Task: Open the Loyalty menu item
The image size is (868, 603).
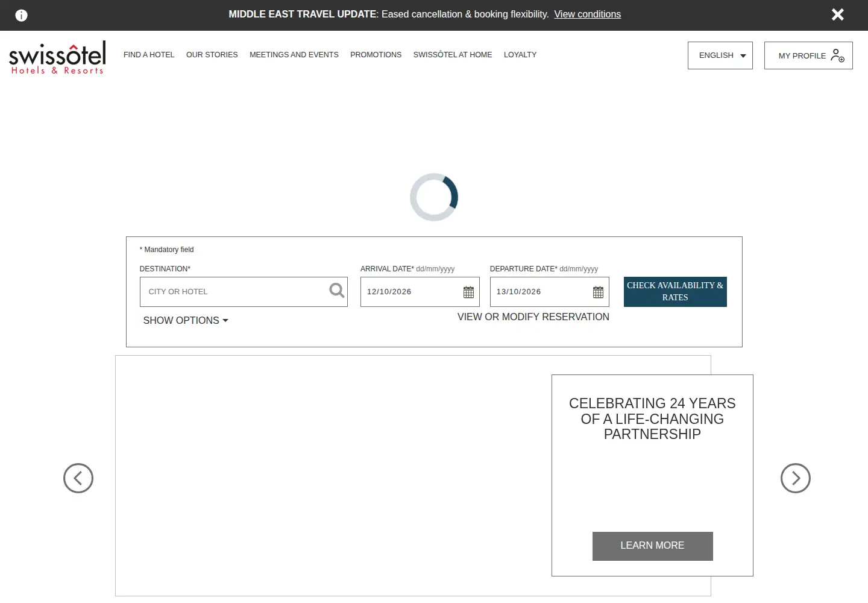Action: 520,55
